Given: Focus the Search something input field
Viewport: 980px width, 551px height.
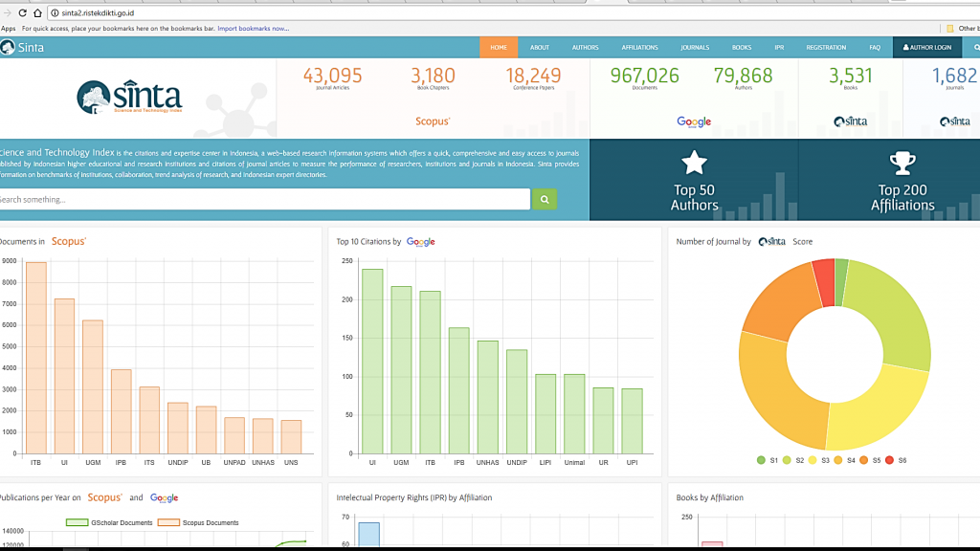Looking at the screenshot, I should point(263,199).
